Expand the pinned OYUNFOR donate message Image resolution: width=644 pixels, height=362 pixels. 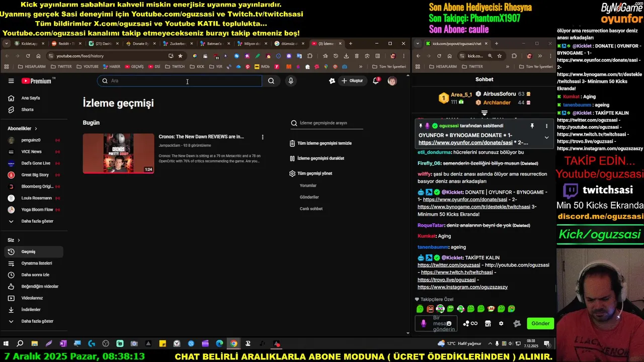point(547,137)
